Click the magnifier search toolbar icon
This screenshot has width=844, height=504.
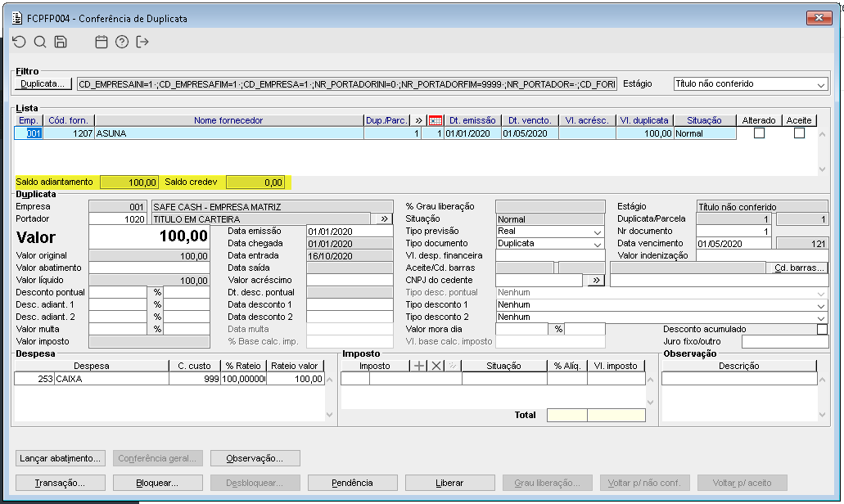pos(40,42)
